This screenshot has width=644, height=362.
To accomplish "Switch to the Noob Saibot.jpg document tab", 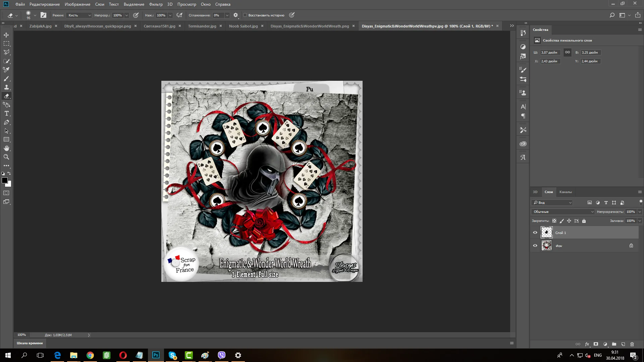I will [243, 26].
